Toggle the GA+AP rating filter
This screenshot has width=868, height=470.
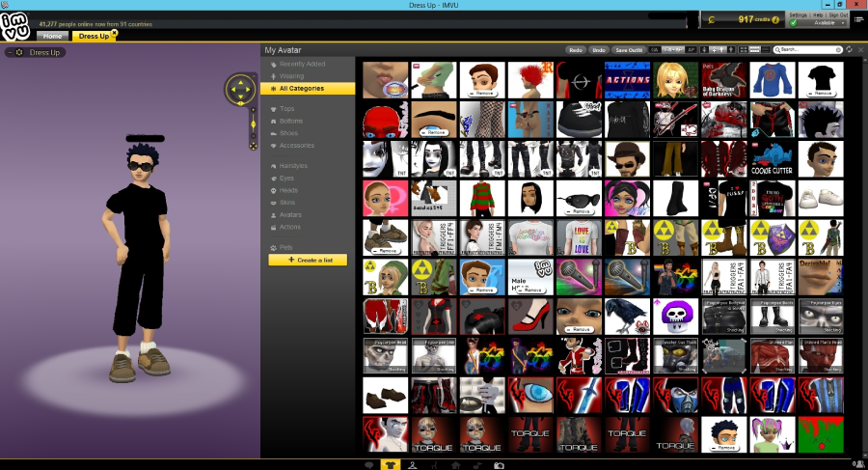[x=673, y=50]
